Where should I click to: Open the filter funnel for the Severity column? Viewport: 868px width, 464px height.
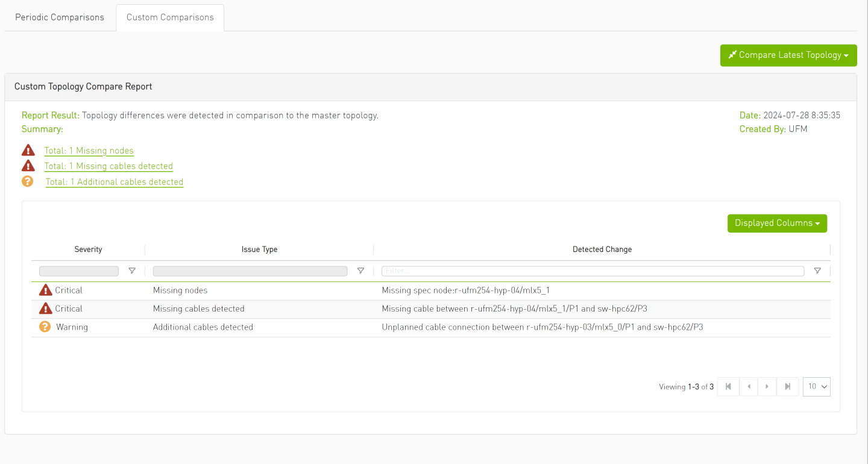[132, 271]
